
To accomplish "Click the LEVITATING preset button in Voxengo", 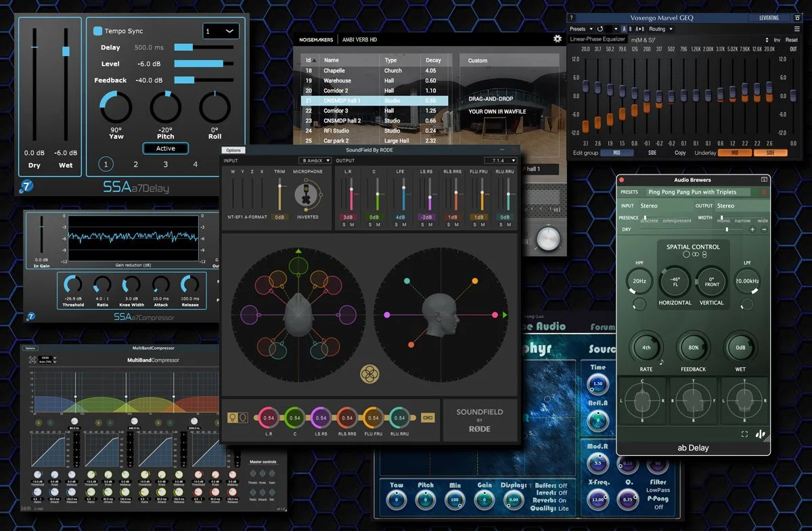I will pyautogui.click(x=768, y=18).
